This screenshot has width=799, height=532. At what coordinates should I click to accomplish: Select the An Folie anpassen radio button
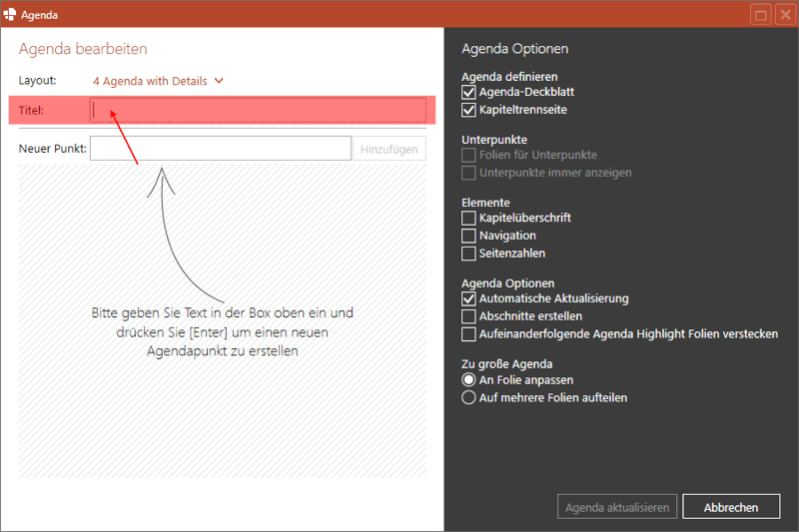(468, 380)
